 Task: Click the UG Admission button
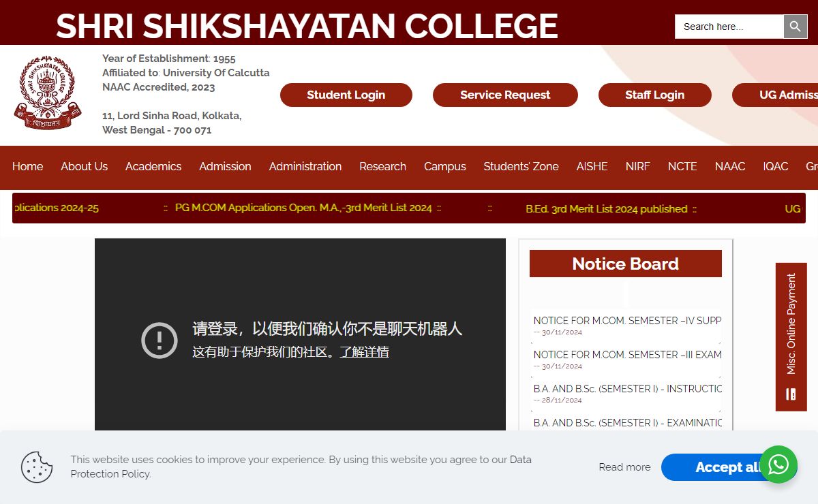775,95
